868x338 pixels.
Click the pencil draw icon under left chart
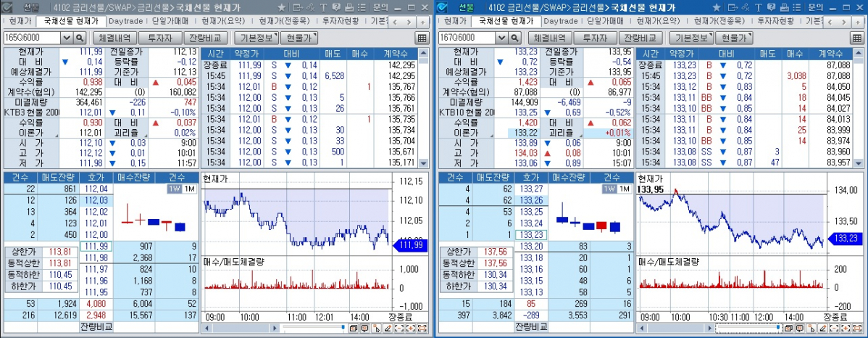(x=388, y=328)
